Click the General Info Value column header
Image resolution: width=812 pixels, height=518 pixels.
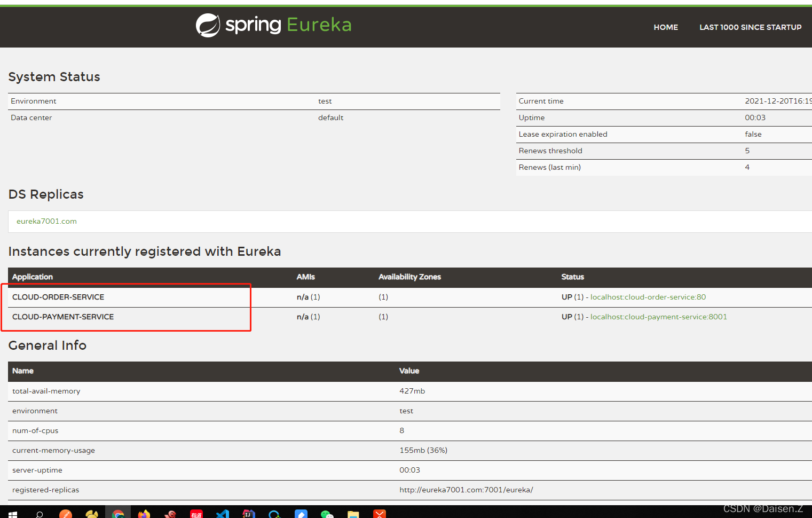tap(409, 371)
